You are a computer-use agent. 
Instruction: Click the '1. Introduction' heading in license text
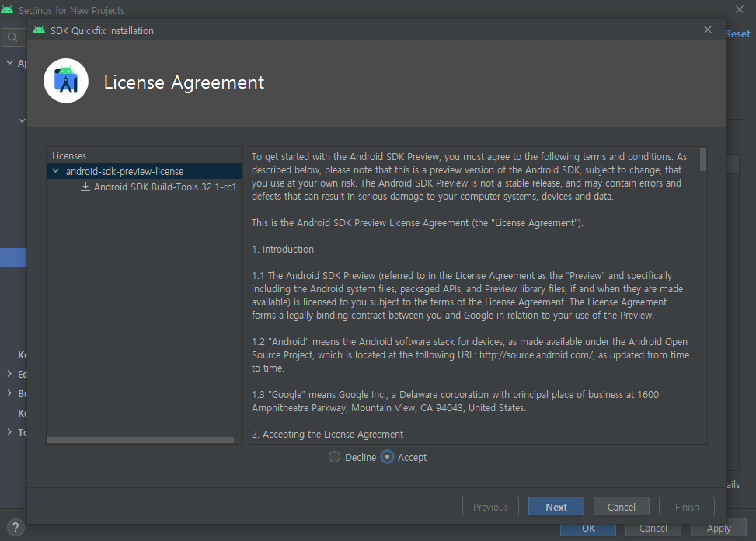283,250
